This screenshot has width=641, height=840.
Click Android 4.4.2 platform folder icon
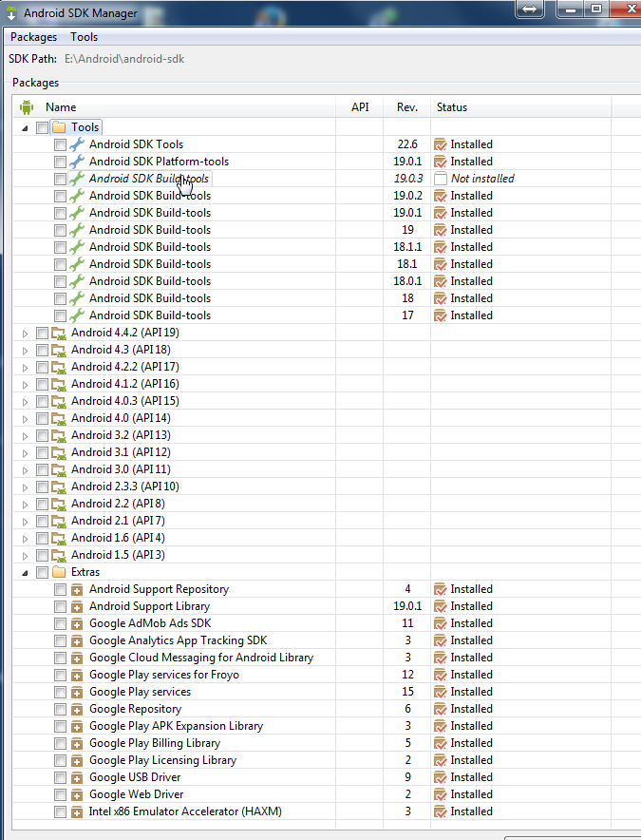click(58, 333)
